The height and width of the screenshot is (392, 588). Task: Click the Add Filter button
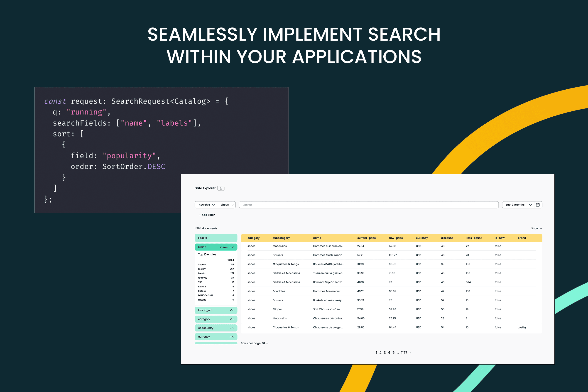coord(207,215)
